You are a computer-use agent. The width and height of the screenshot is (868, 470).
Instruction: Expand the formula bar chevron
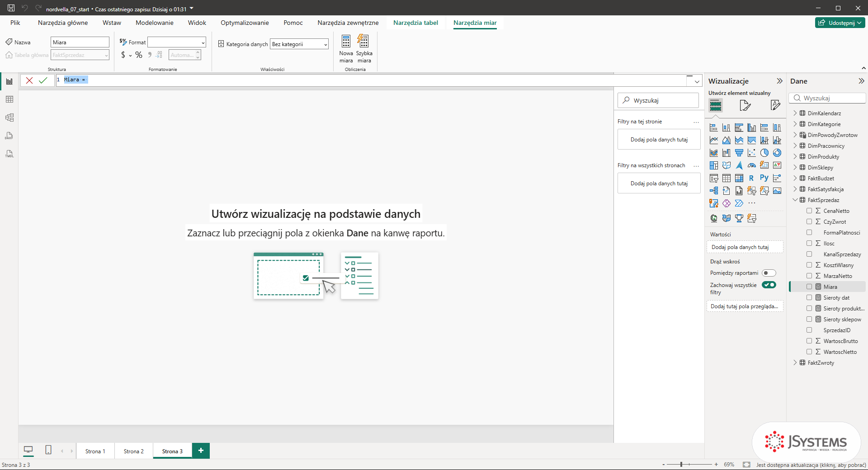697,81
